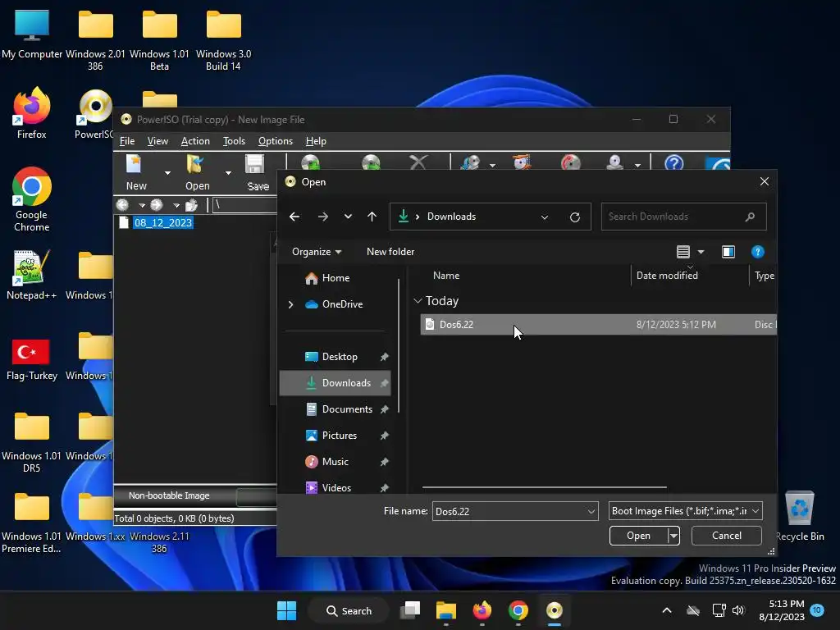Open File Explorer from the taskbar
The width and height of the screenshot is (840, 630).
point(445,610)
